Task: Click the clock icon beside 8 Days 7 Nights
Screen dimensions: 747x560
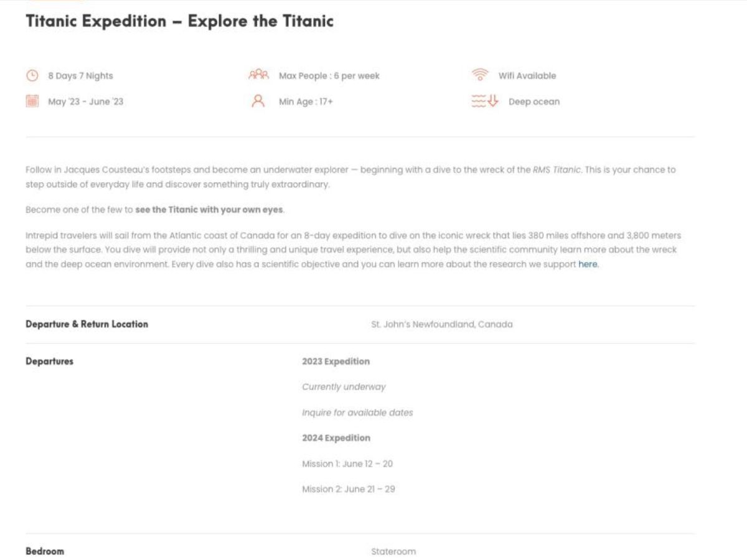Action: point(32,76)
